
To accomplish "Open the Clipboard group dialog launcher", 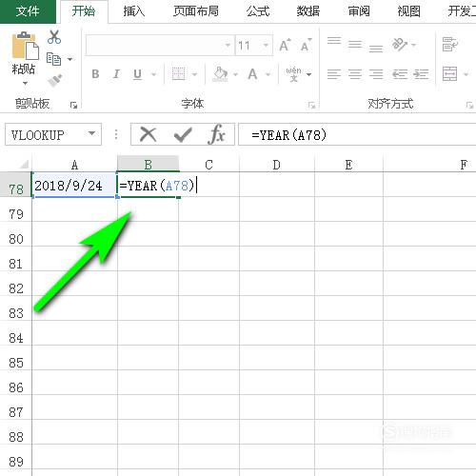I will coord(73,105).
